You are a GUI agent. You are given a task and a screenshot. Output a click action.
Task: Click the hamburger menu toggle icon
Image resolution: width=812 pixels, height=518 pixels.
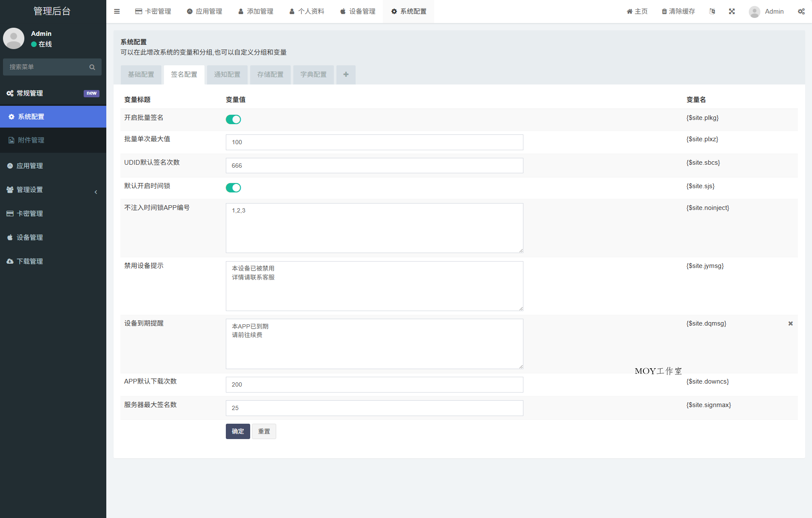coord(117,12)
